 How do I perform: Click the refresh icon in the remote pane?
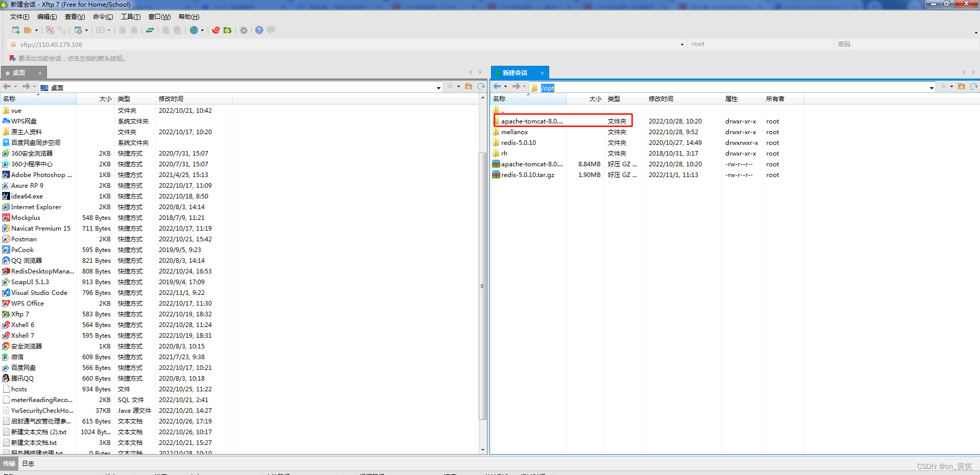[975, 87]
